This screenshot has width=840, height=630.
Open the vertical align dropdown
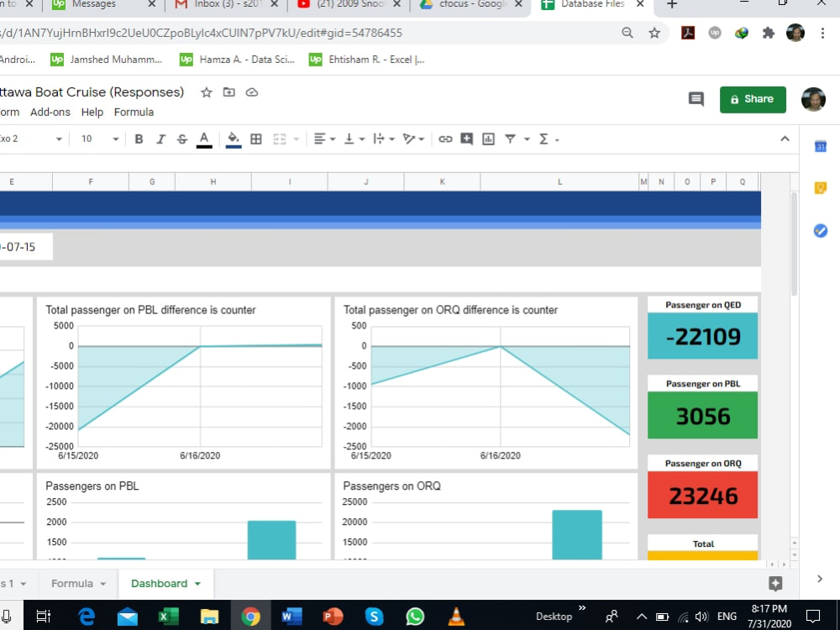click(354, 139)
